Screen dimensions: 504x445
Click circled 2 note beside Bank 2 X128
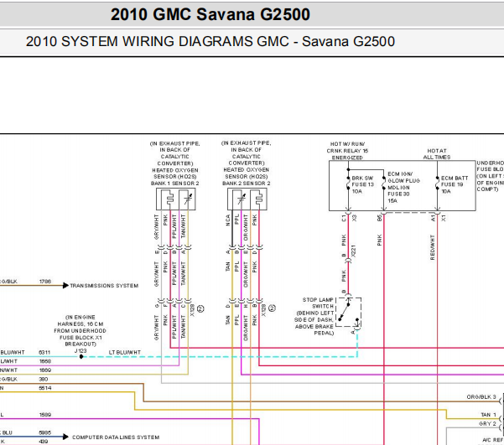pyautogui.click(x=272, y=308)
